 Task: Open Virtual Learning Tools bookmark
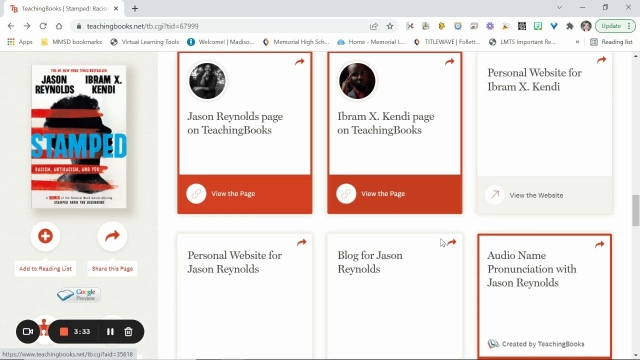click(145, 42)
